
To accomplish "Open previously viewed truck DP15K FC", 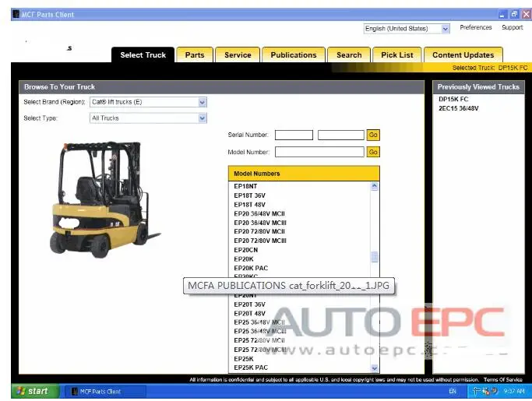I will 453,99.
